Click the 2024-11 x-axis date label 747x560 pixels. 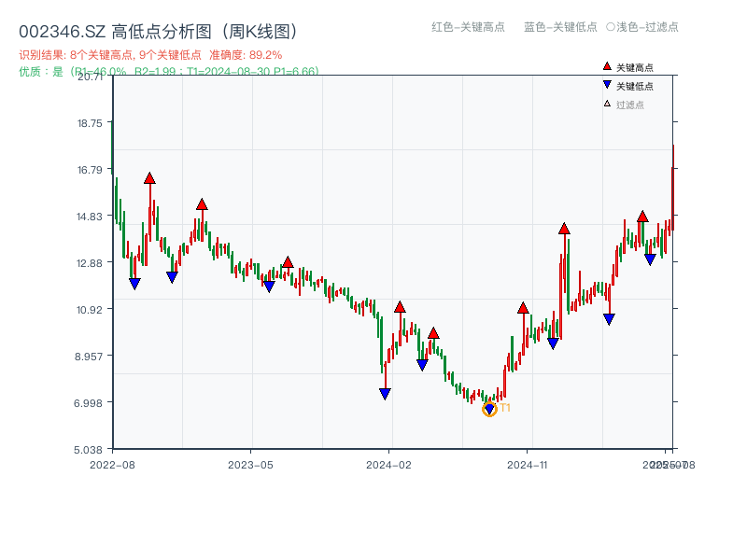pyautogui.click(x=528, y=464)
